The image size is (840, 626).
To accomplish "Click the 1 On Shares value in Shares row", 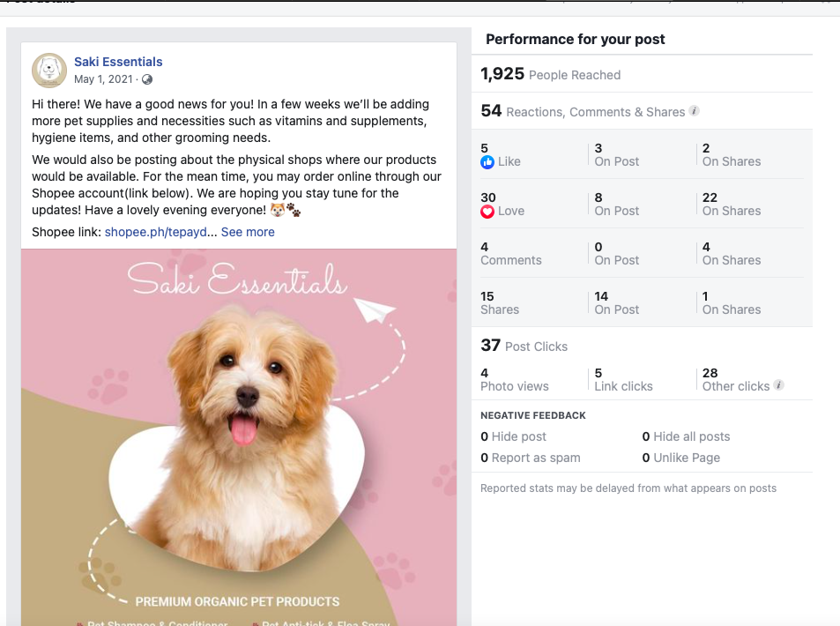I will coord(732,302).
